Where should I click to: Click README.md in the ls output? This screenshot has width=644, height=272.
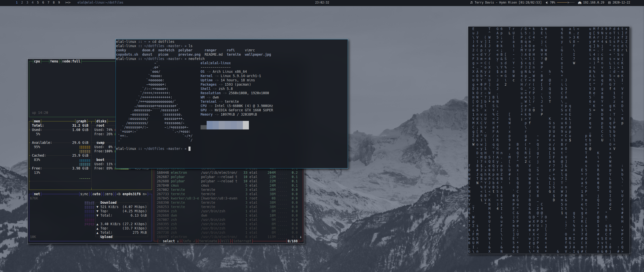214,54
